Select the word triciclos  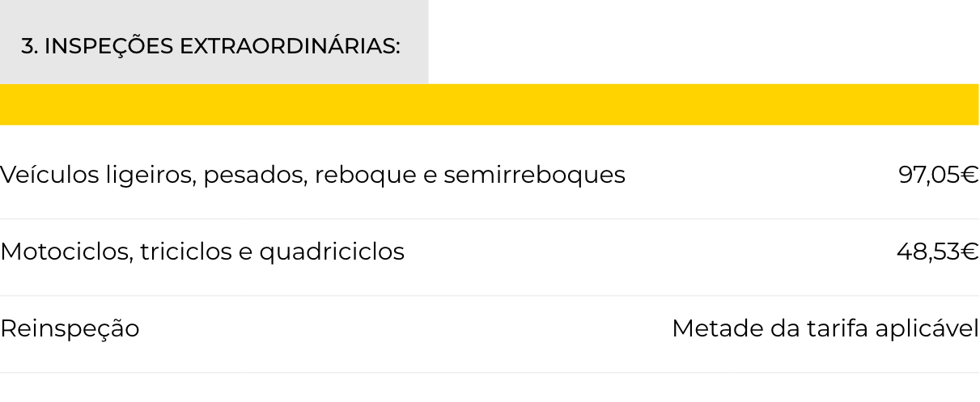click(x=185, y=252)
